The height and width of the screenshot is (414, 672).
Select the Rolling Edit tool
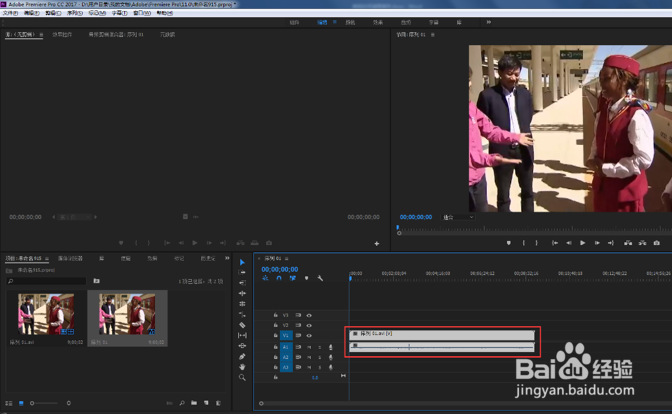click(242, 294)
